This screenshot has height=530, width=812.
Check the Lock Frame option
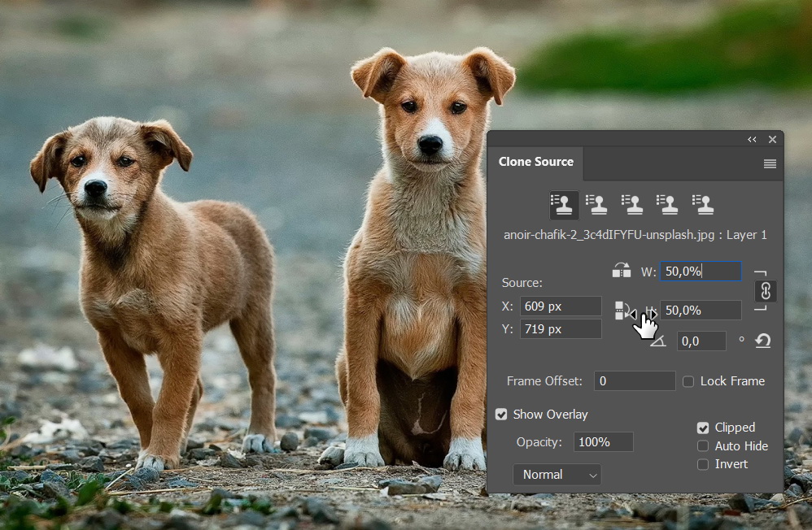tap(688, 381)
